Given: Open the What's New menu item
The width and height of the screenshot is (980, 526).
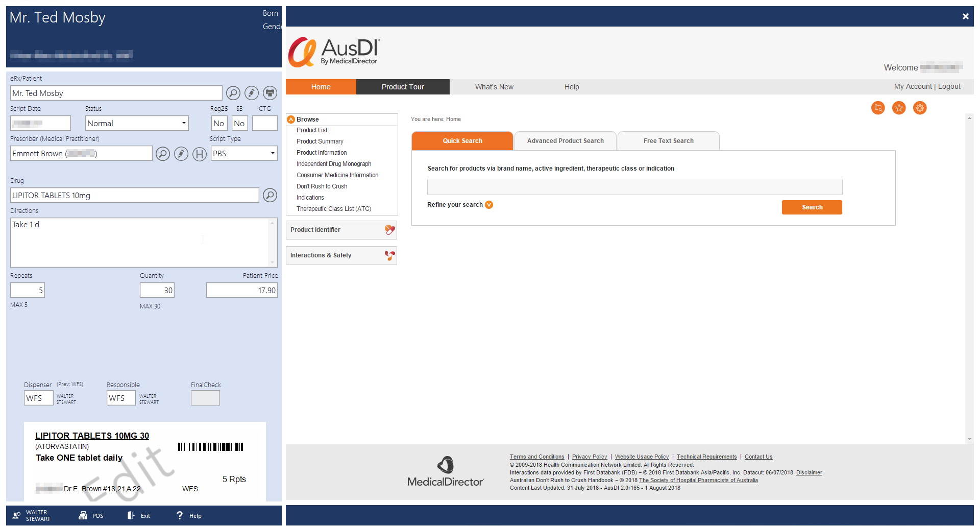Looking at the screenshot, I should (x=494, y=87).
